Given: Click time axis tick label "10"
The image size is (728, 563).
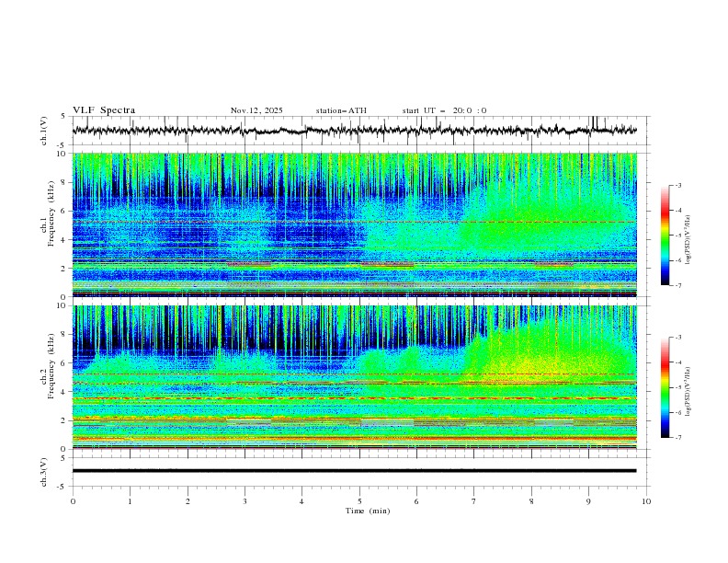Looking at the screenshot, I should pyautogui.click(x=646, y=501).
